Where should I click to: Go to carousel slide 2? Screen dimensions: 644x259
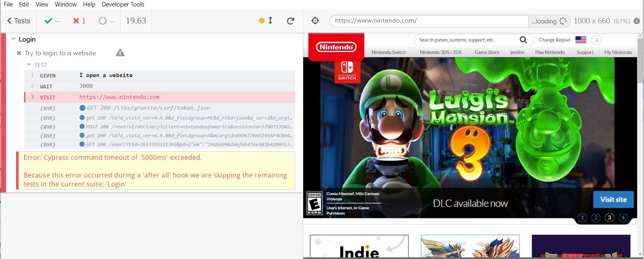tap(596, 217)
